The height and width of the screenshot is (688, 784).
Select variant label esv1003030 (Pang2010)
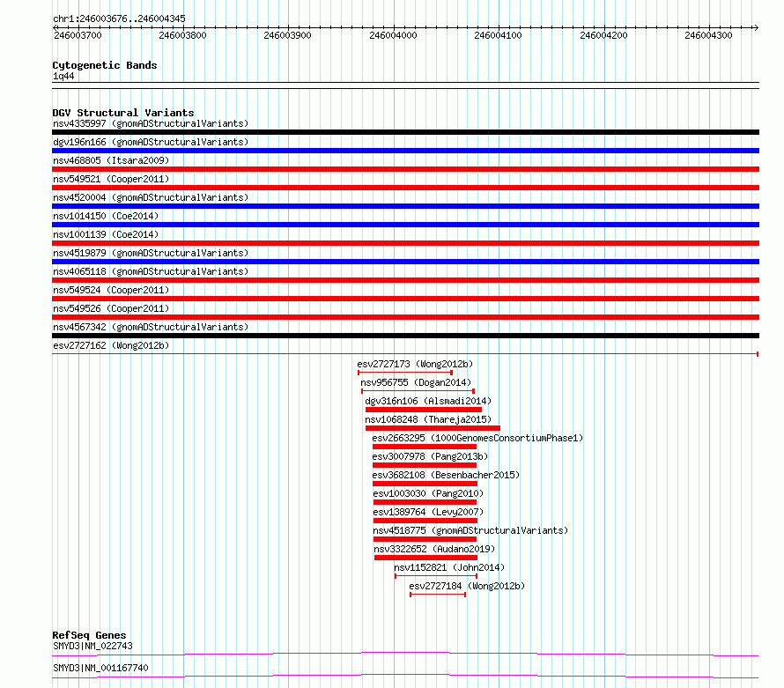point(428,493)
